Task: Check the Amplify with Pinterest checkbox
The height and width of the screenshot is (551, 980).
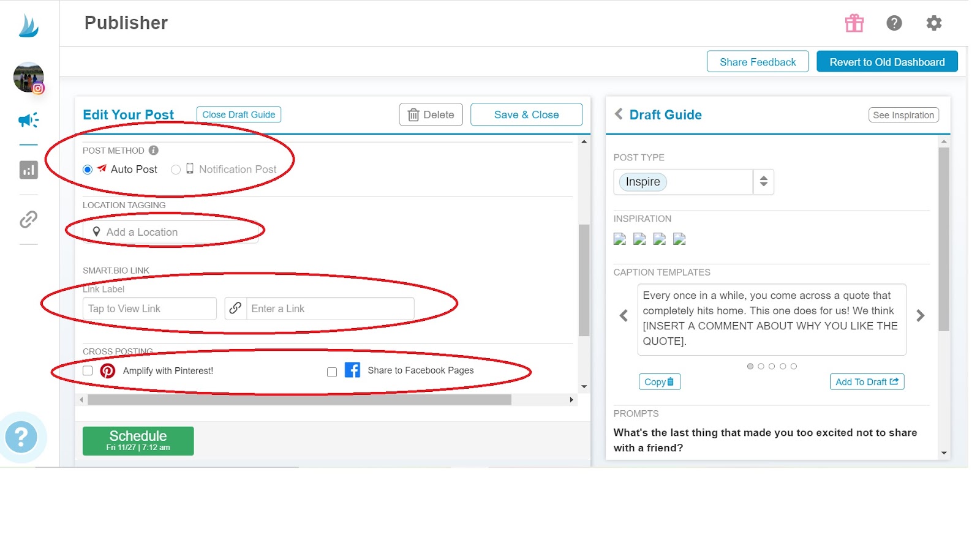Action: pos(88,371)
